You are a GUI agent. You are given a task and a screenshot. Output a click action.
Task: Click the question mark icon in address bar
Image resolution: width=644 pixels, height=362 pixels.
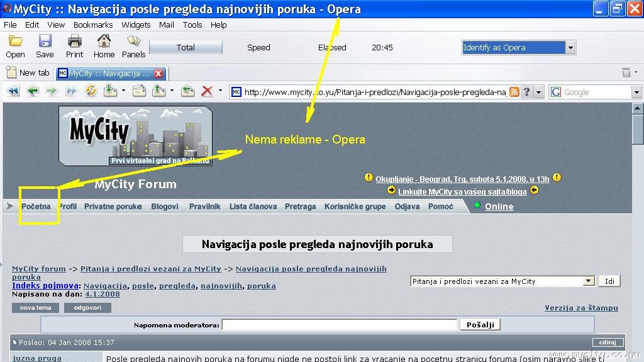point(526,92)
